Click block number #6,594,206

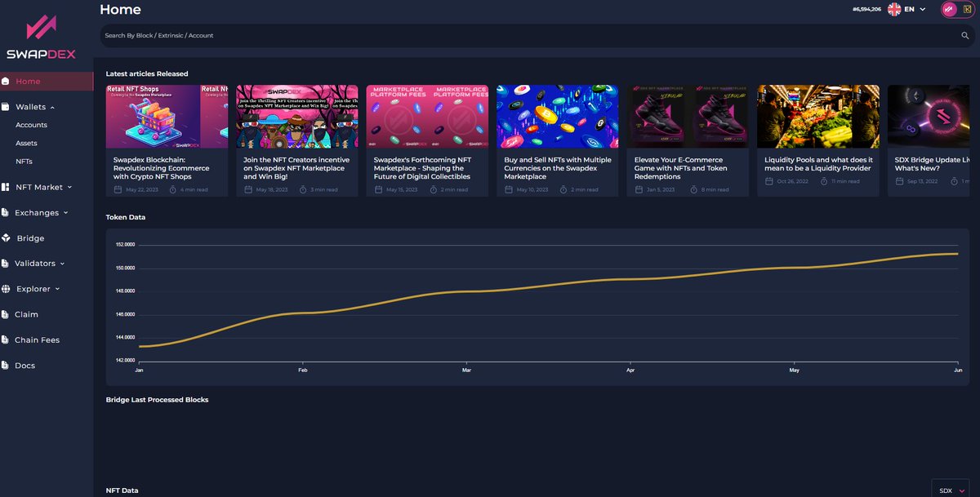pyautogui.click(x=866, y=9)
